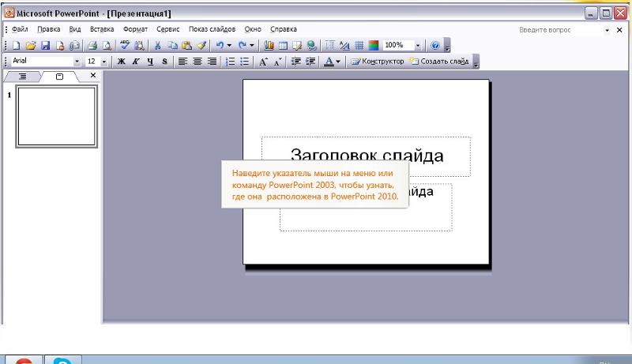Viewport: 632px width, 364px height.
Task: Open the Сервис menu
Action: 168,29
